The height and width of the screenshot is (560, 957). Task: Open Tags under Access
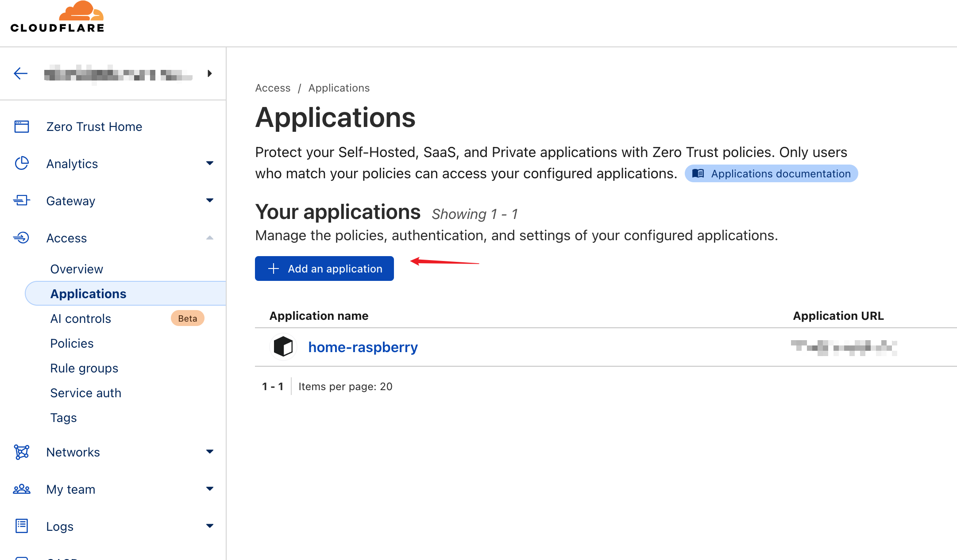[63, 418]
